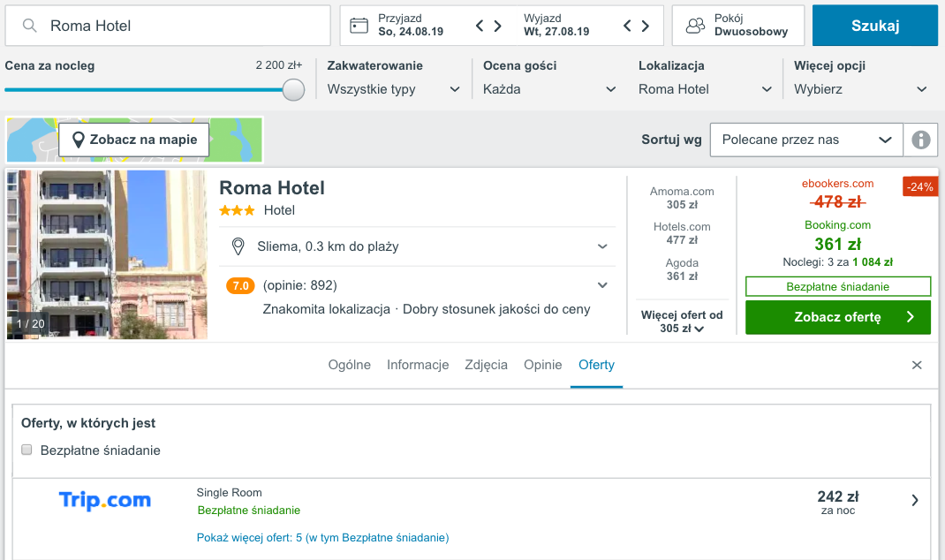
Task: Click the price per night slider handle
Action: (293, 90)
